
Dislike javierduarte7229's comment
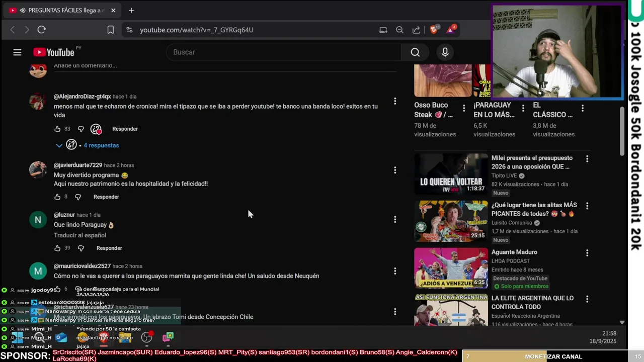pyautogui.click(x=78, y=197)
